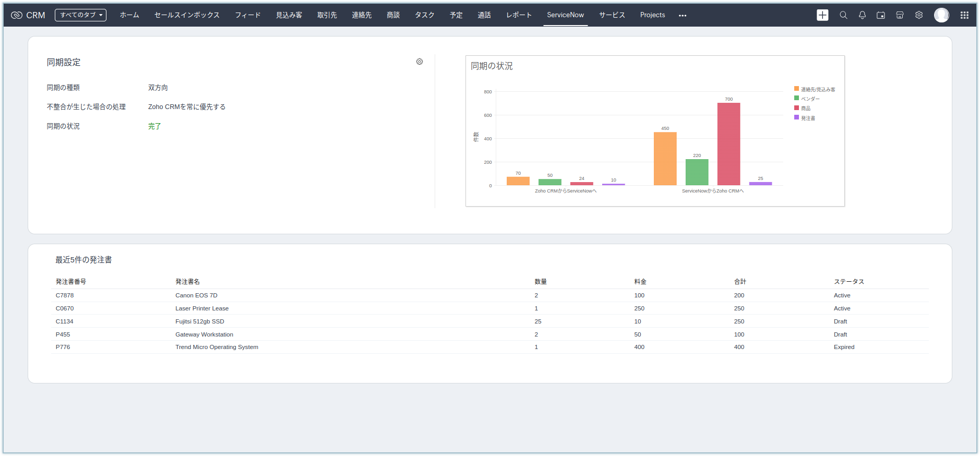This screenshot has width=980, height=456.
Task: Click the plus quick-create icon
Action: (x=822, y=15)
